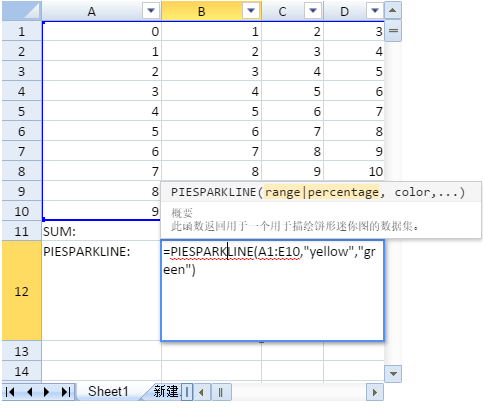Screen dimensions: 483x408
Task: Click vertical scrollbar down arrow
Action: (393, 374)
